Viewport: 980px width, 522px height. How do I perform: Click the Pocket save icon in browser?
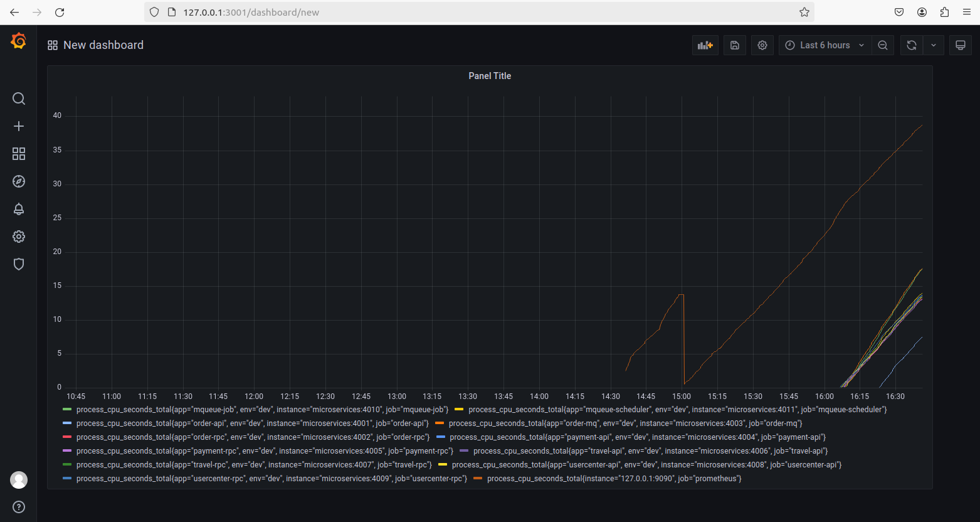point(899,12)
